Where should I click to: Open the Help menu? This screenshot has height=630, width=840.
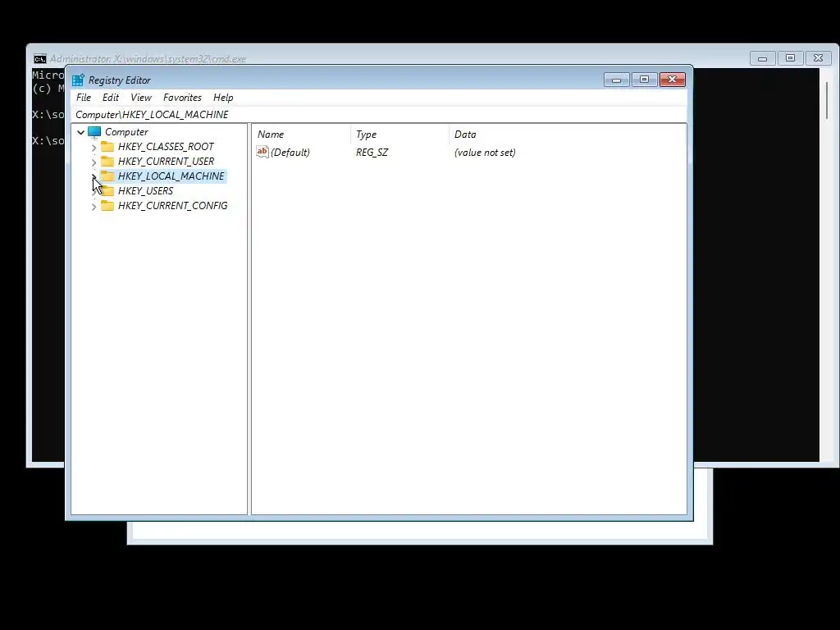coord(223,98)
